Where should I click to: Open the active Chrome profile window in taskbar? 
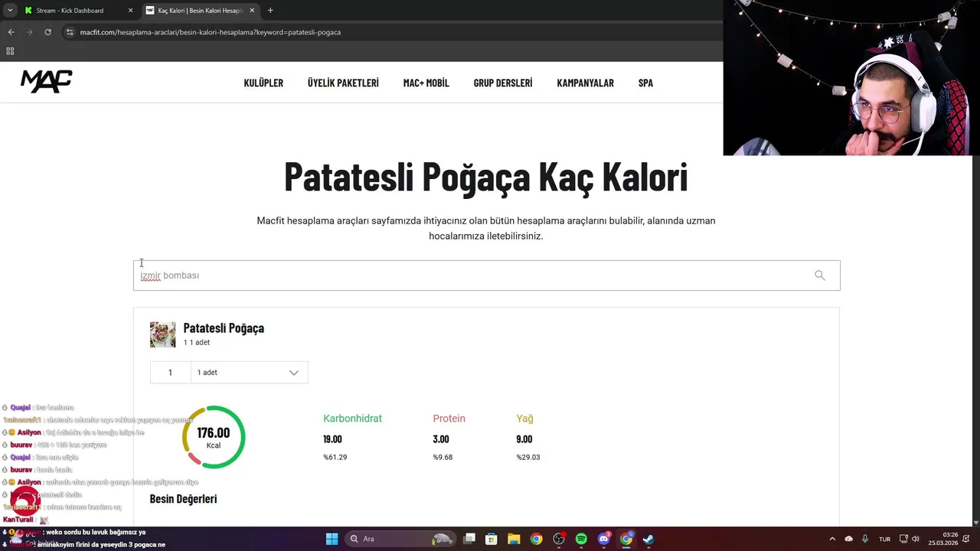[x=626, y=539]
